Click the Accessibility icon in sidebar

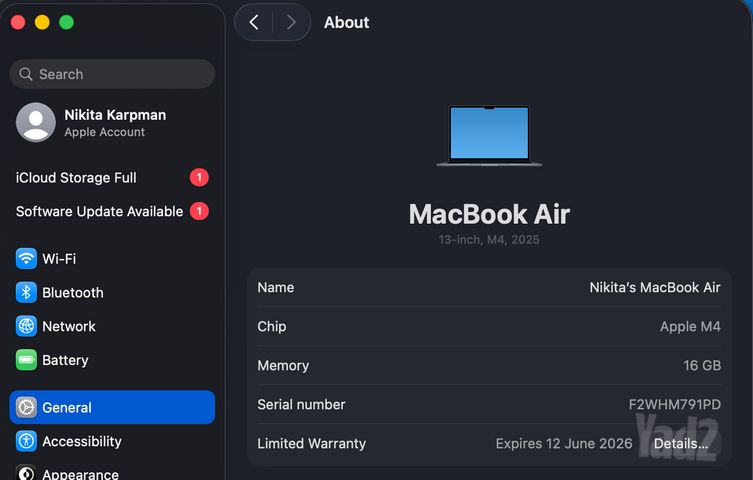26,441
